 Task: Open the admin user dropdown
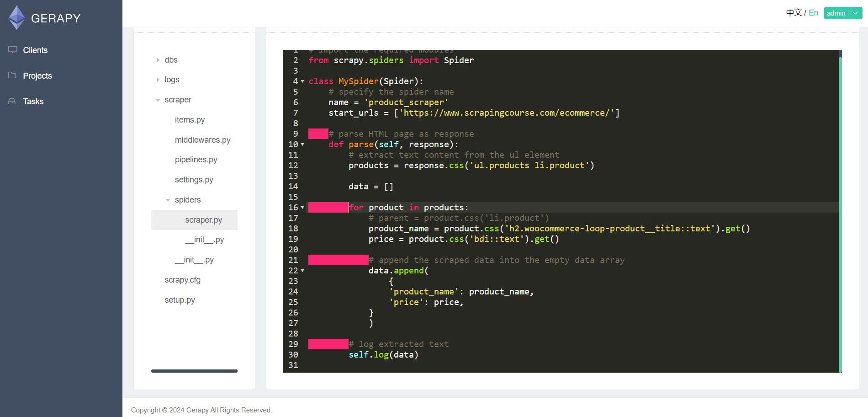point(843,13)
